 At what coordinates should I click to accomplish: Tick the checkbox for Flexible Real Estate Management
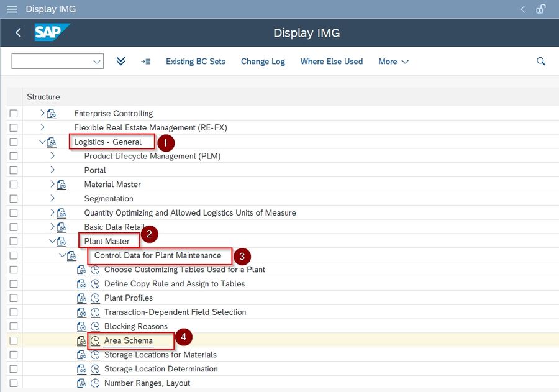pos(14,128)
